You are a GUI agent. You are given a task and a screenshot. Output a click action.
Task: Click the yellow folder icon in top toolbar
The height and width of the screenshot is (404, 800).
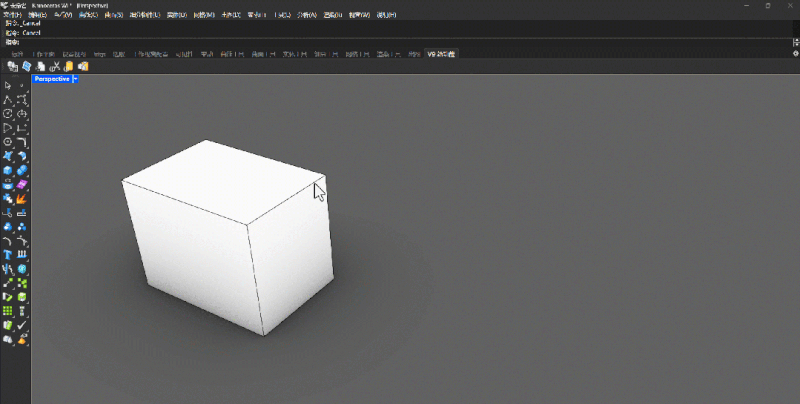click(x=69, y=67)
